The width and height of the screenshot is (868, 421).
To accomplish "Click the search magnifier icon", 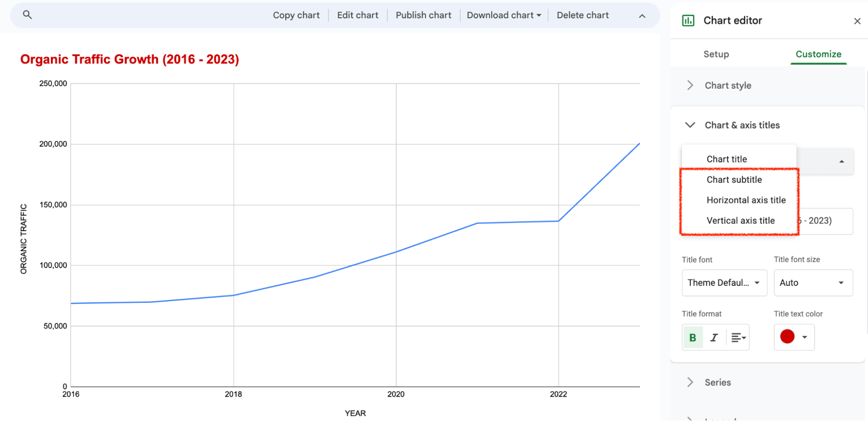I will (x=27, y=14).
